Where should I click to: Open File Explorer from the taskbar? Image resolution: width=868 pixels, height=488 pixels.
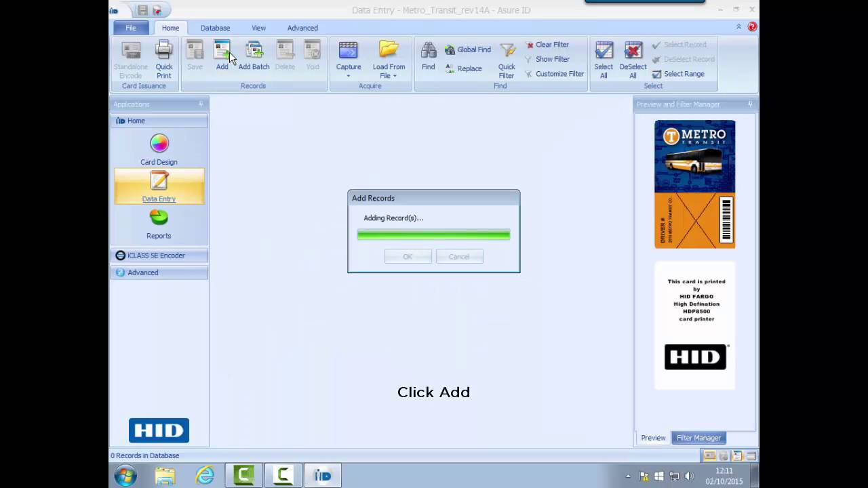(165, 476)
